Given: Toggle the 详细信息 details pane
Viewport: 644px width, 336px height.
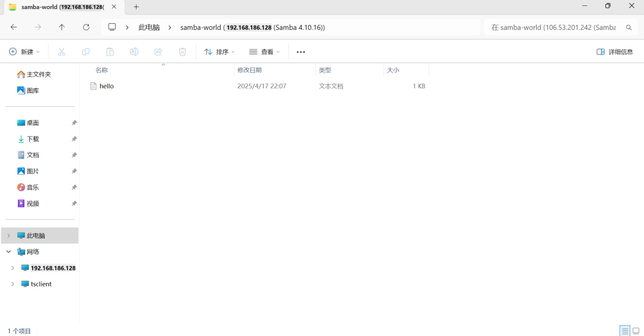Looking at the screenshot, I should [614, 52].
